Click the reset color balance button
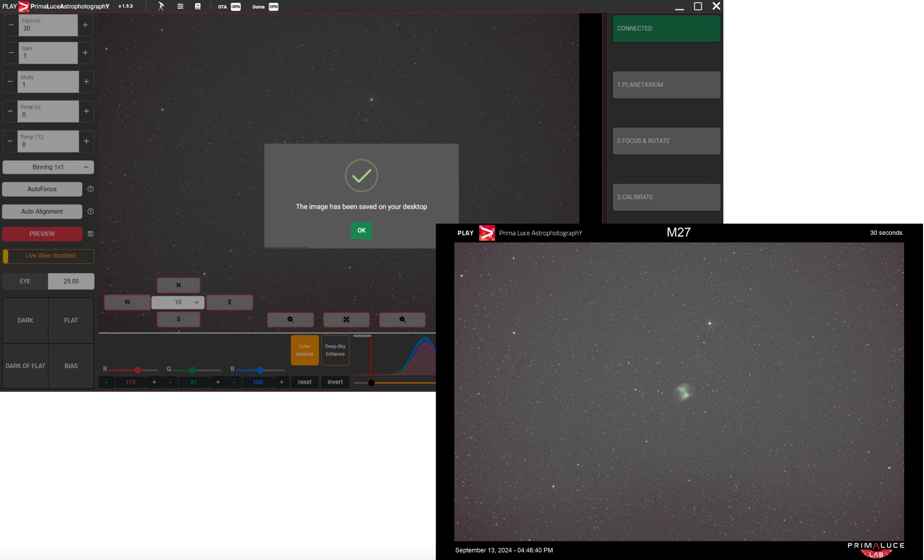The image size is (924, 560). [305, 382]
